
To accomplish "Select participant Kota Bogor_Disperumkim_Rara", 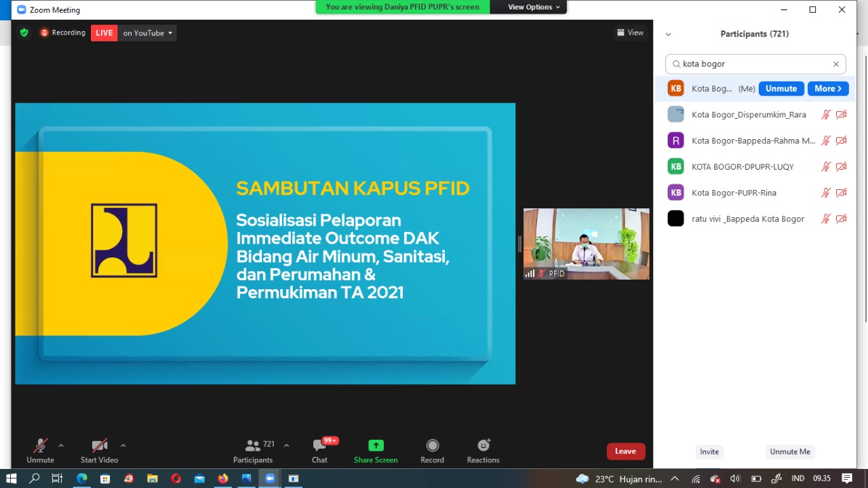I will pos(755,115).
